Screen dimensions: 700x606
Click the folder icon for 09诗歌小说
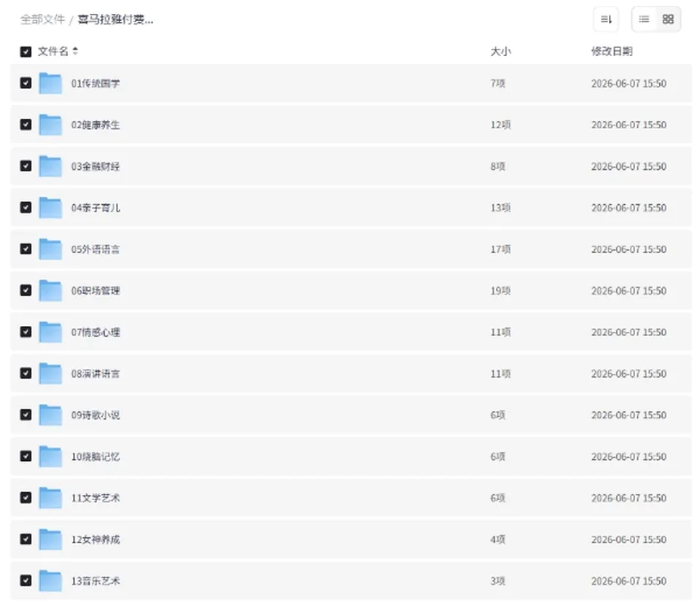pos(50,415)
